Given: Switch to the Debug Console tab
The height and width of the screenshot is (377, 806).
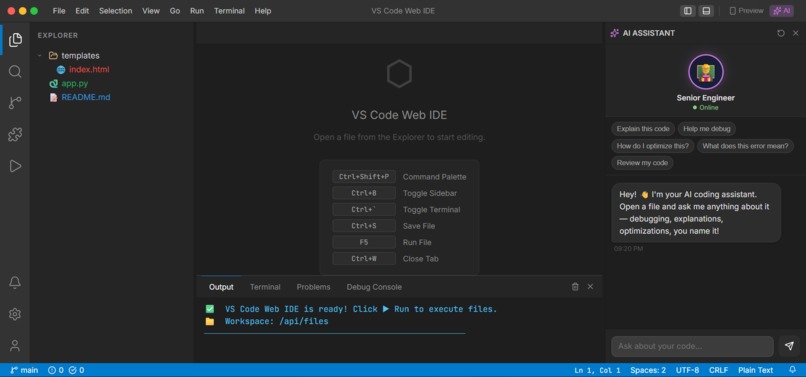Looking at the screenshot, I should pyautogui.click(x=374, y=287).
